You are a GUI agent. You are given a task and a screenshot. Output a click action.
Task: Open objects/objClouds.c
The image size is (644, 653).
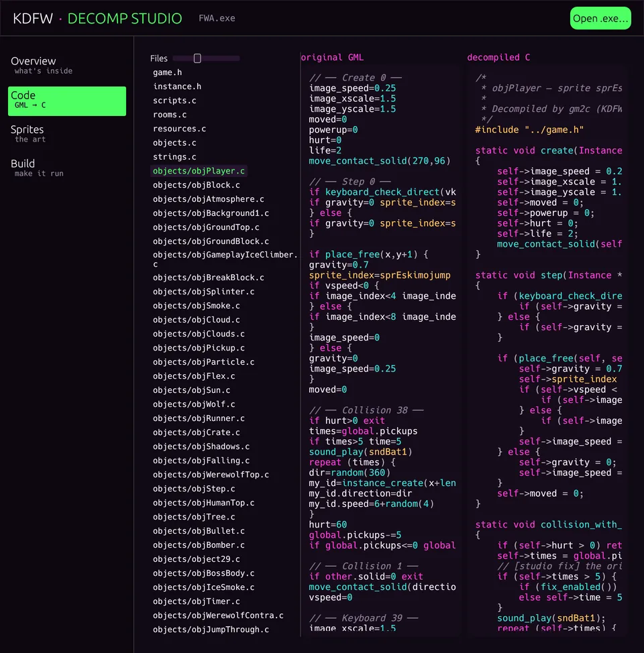199,334
